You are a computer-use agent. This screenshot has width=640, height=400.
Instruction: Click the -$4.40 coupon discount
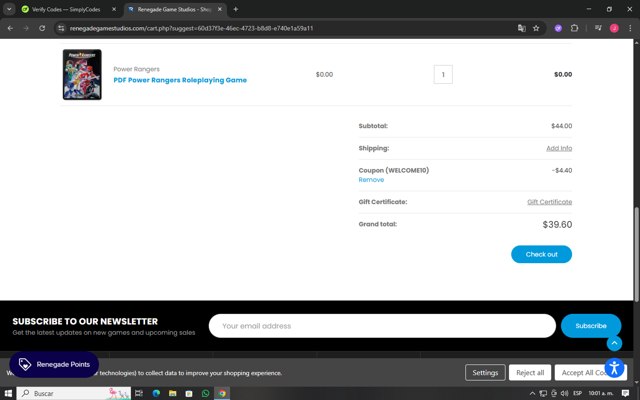click(562, 170)
